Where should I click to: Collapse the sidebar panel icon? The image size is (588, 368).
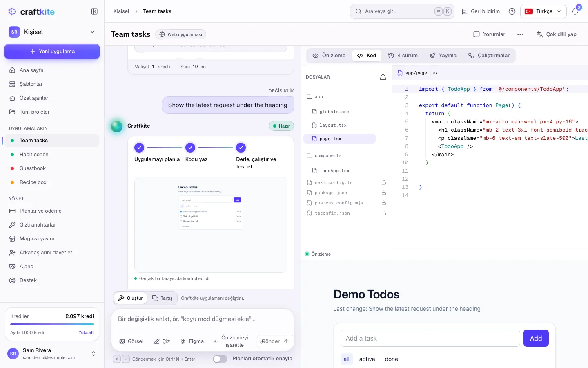click(x=94, y=11)
